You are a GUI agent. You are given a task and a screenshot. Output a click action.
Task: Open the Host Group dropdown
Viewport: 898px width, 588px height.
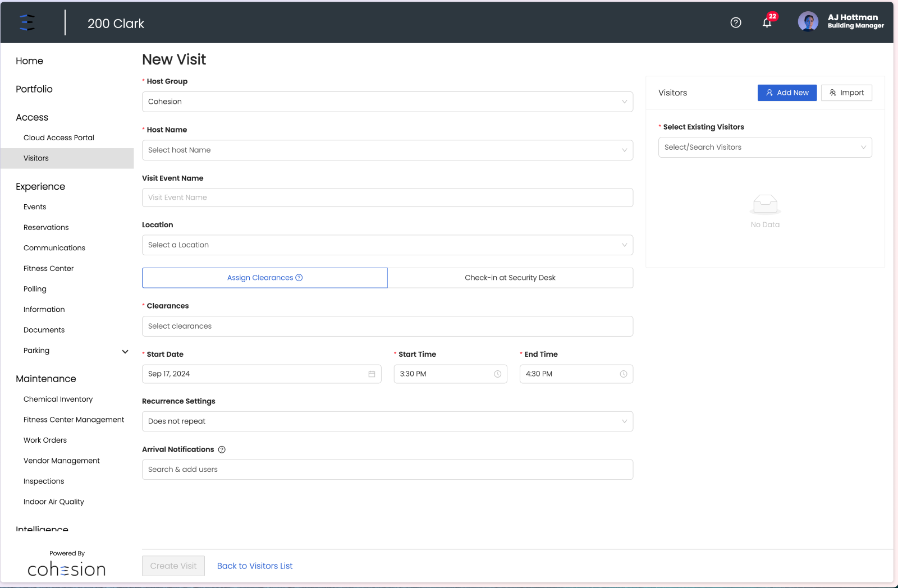[387, 102]
